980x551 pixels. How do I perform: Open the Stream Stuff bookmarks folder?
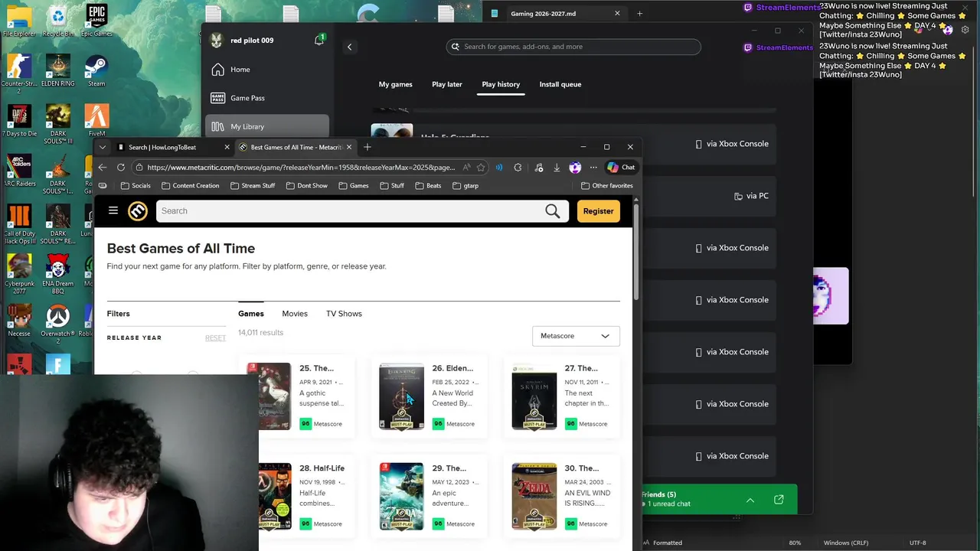pos(253,185)
